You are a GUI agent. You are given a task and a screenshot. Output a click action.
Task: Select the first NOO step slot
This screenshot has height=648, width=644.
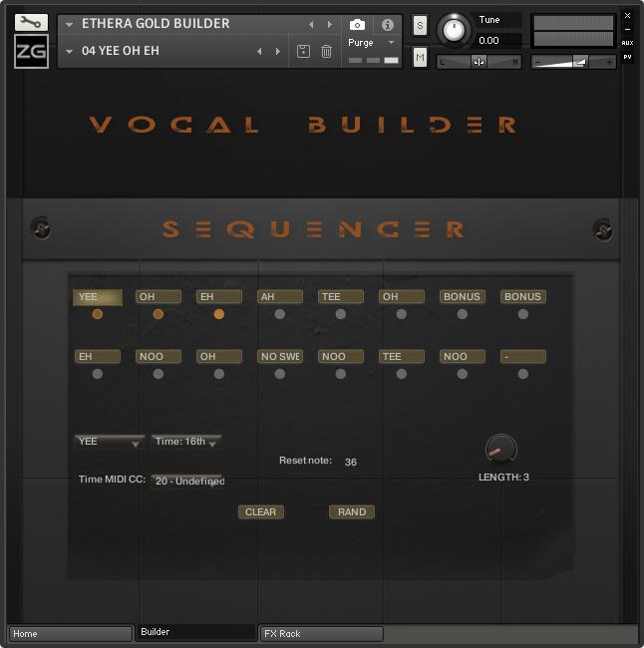(159, 356)
